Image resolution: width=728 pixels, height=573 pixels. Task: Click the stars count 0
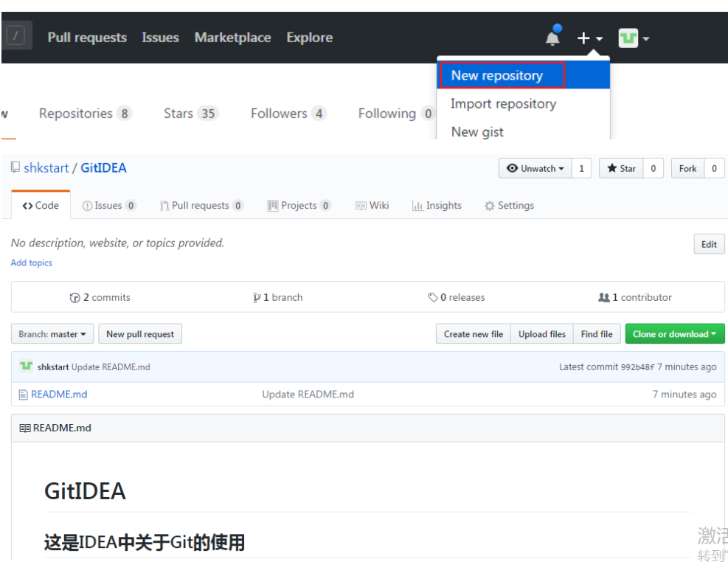654,168
